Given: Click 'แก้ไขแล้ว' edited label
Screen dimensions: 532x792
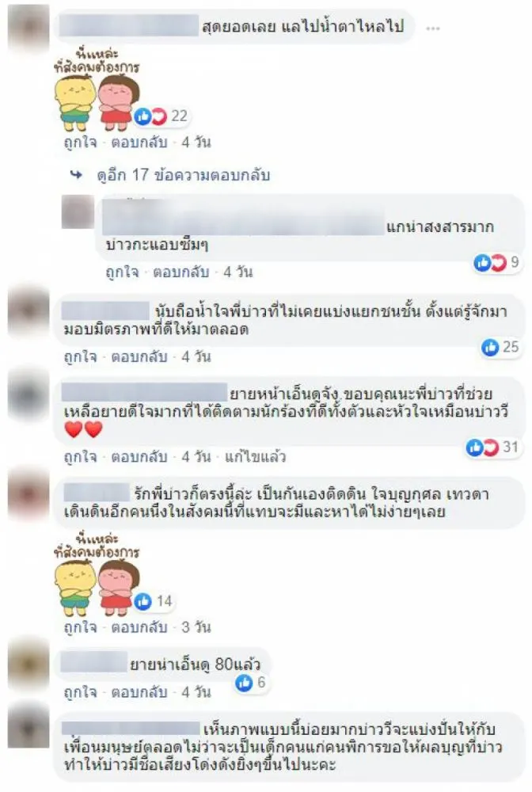Looking at the screenshot, I should pos(256,457).
